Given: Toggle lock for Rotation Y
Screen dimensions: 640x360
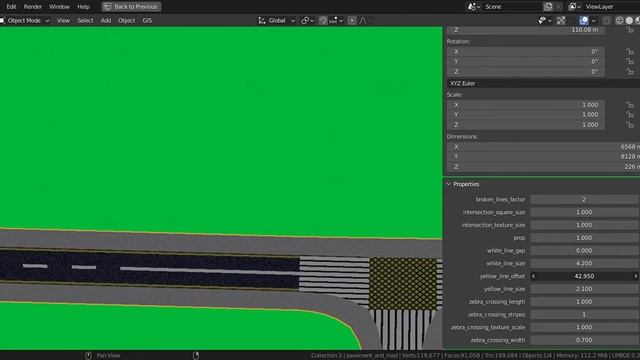Looking at the screenshot, I should pos(630,61).
